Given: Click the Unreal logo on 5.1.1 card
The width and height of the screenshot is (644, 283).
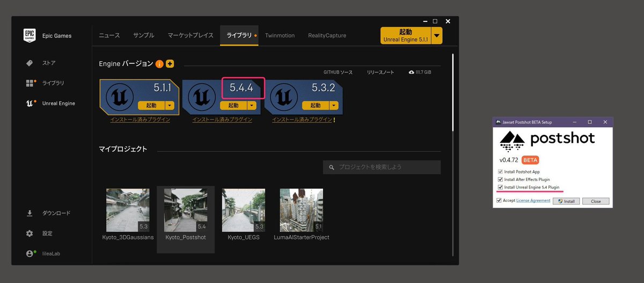Looking at the screenshot, I should click(119, 97).
